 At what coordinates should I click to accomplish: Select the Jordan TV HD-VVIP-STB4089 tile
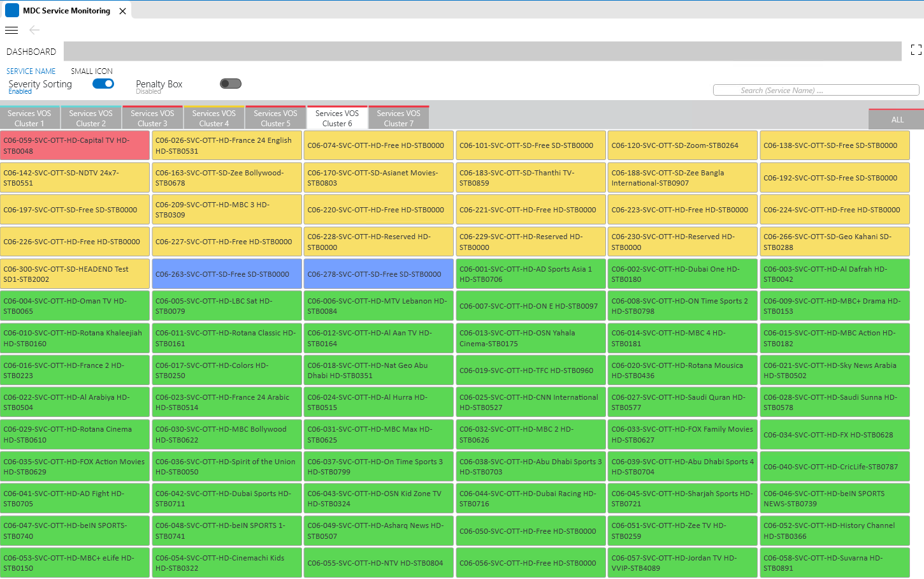click(x=683, y=563)
